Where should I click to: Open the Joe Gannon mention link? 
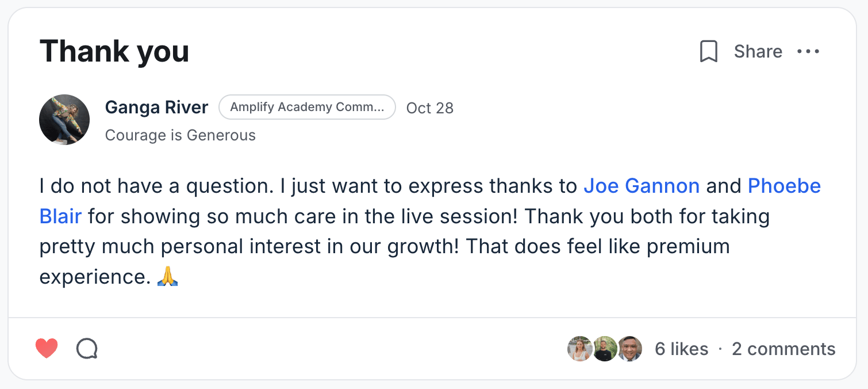(x=642, y=186)
